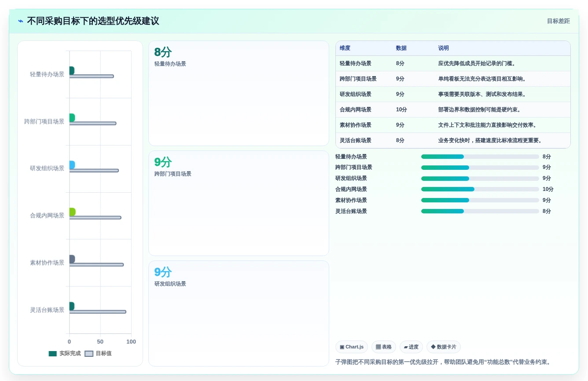Click the 灵活台账场景 target bar in chart
This screenshot has width=588, height=381.
98,312
